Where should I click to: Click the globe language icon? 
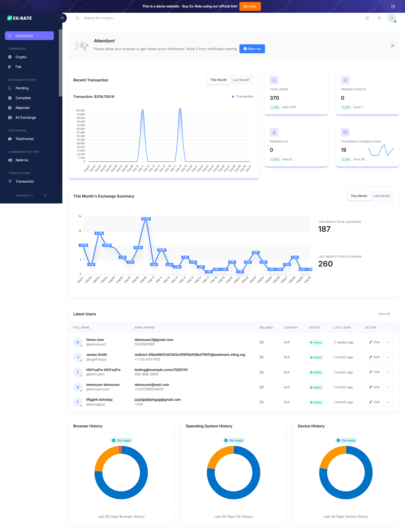tap(367, 18)
